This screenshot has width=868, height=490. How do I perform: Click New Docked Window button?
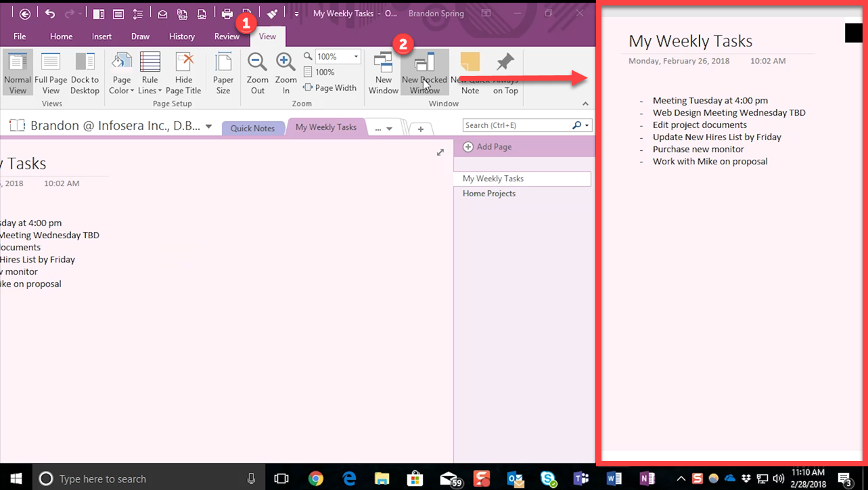424,72
